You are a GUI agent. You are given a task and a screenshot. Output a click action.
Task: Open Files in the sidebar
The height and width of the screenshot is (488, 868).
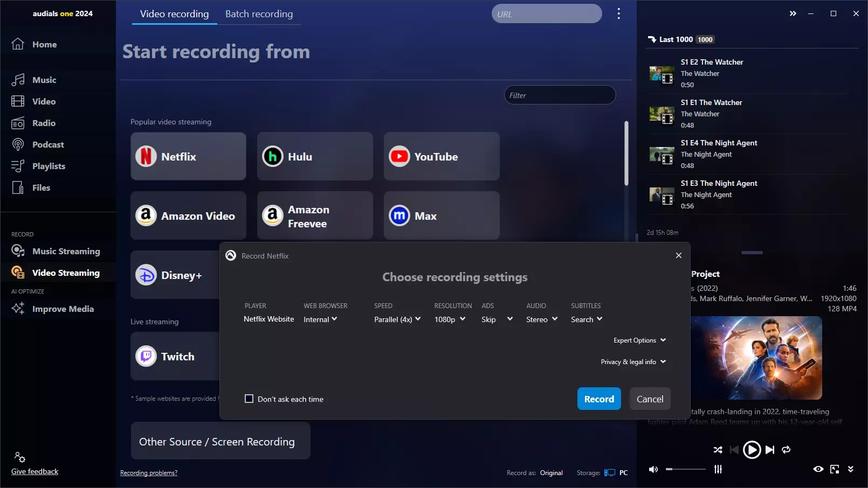click(31, 187)
